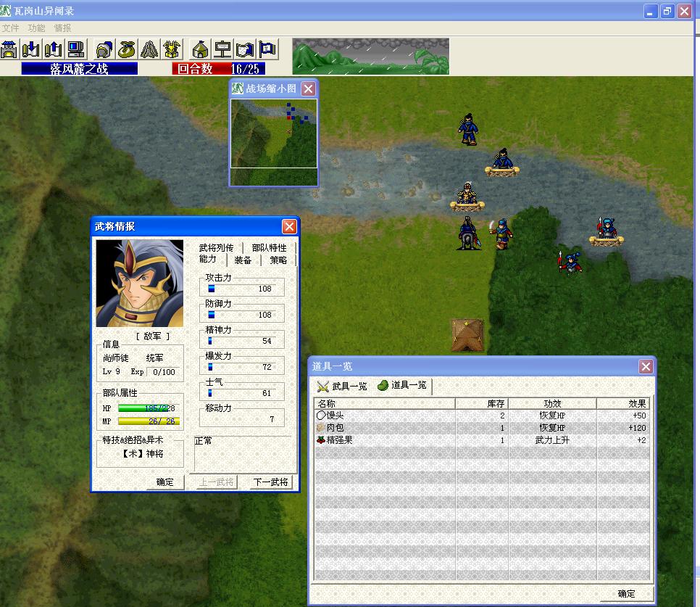Click the signboard victory conditions icon
This screenshot has width=700, height=607.
pyautogui.click(x=222, y=49)
